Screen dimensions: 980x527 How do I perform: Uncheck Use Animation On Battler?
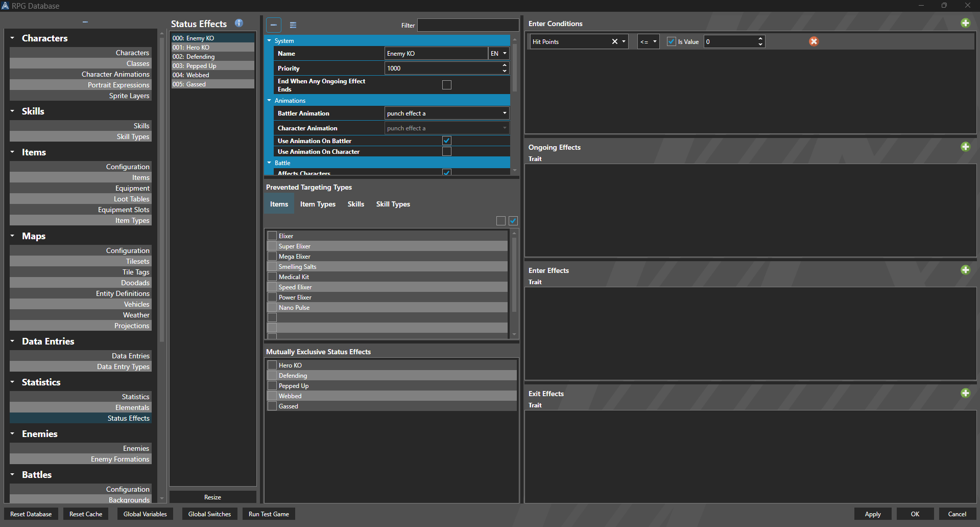[446, 140]
